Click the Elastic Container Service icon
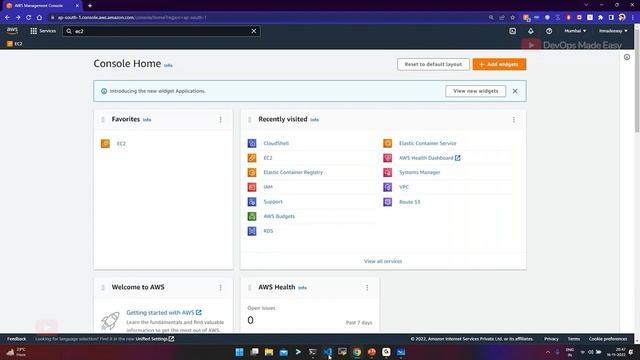 point(387,143)
